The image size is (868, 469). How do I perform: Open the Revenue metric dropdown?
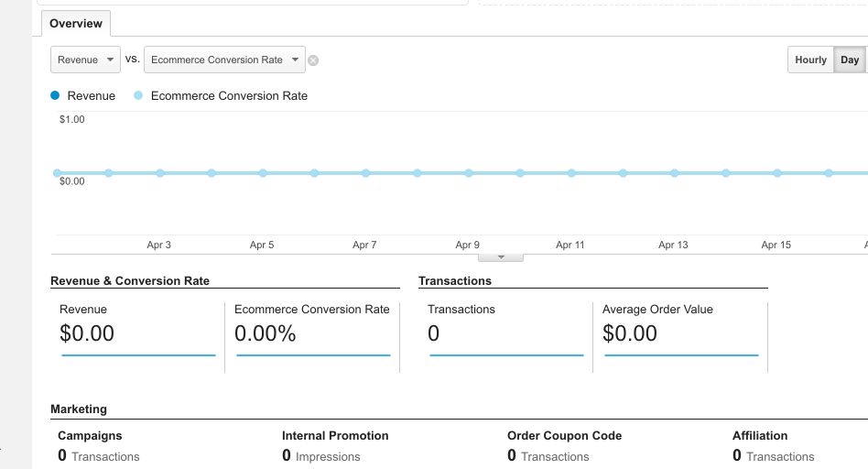(x=85, y=60)
